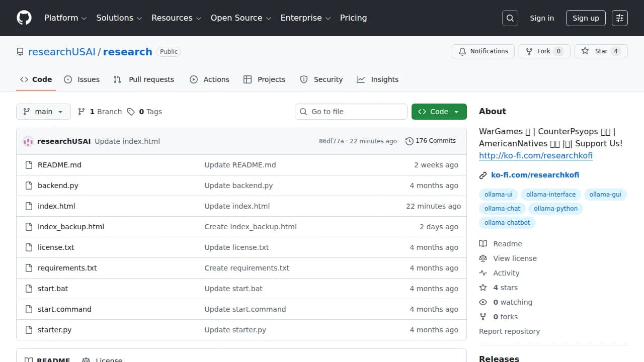Viewport: 644px width, 362px height.
Task: Click the search magnifier icon
Action: pos(510,18)
